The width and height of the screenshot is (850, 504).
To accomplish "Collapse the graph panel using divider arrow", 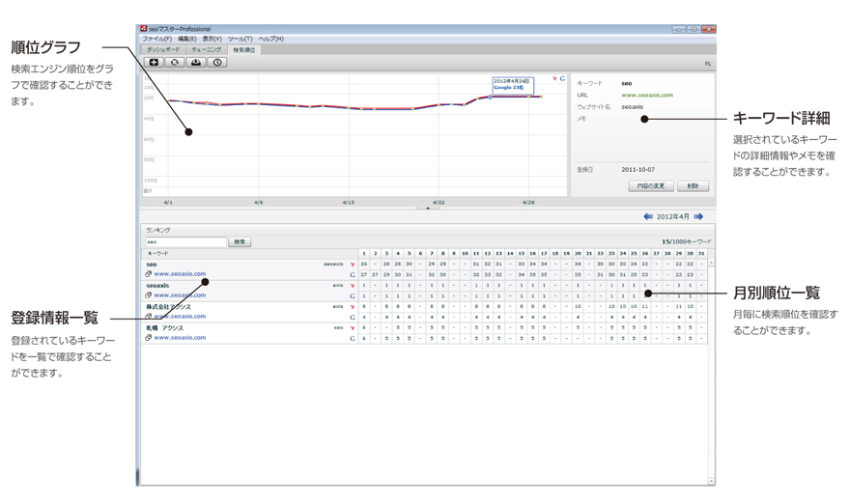I will [428, 208].
